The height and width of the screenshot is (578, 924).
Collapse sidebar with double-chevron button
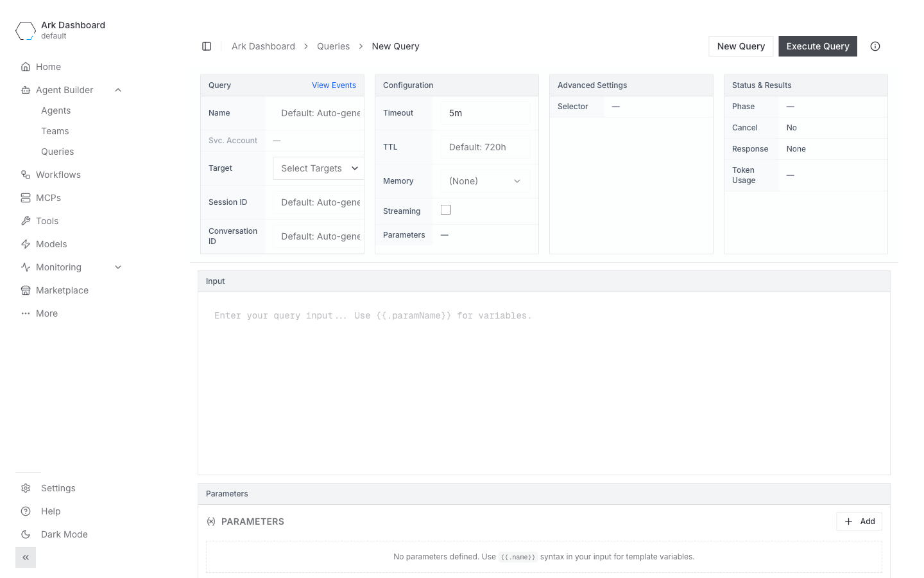(x=26, y=557)
